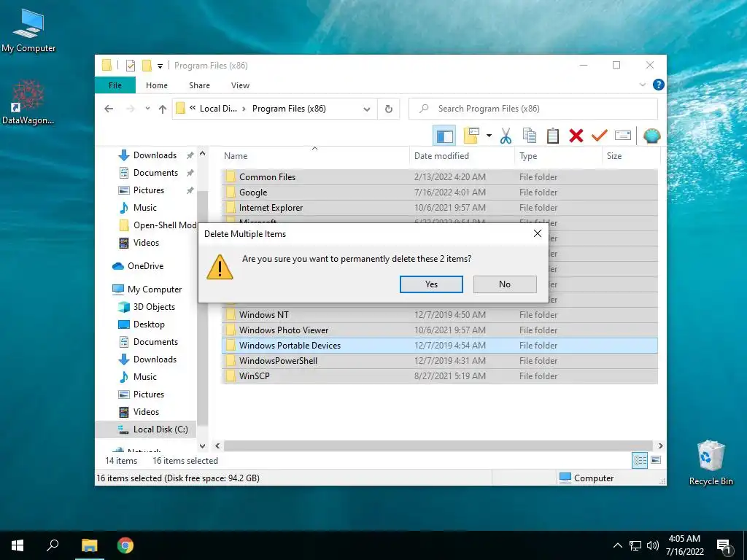Select the Common Files folder
The width and height of the screenshot is (747, 560).
click(x=440, y=176)
